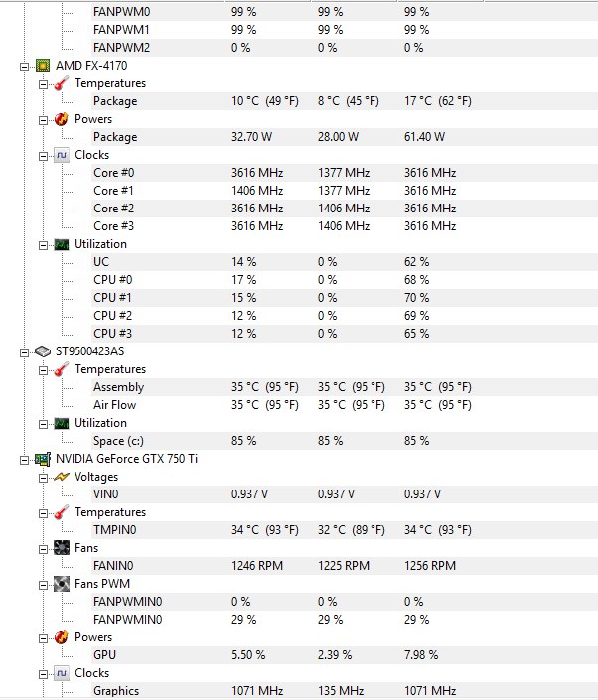Click the Utilization icon under ST9500423AS
This screenshot has width=598, height=700.
pyautogui.click(x=62, y=423)
